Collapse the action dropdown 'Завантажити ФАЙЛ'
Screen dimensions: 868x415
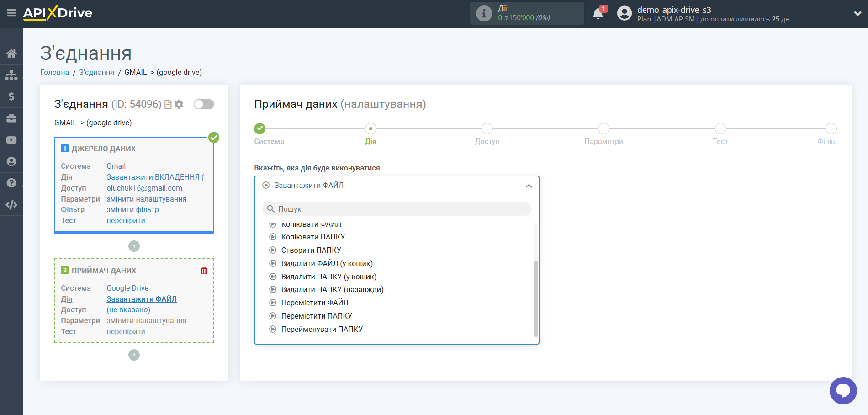coord(397,186)
